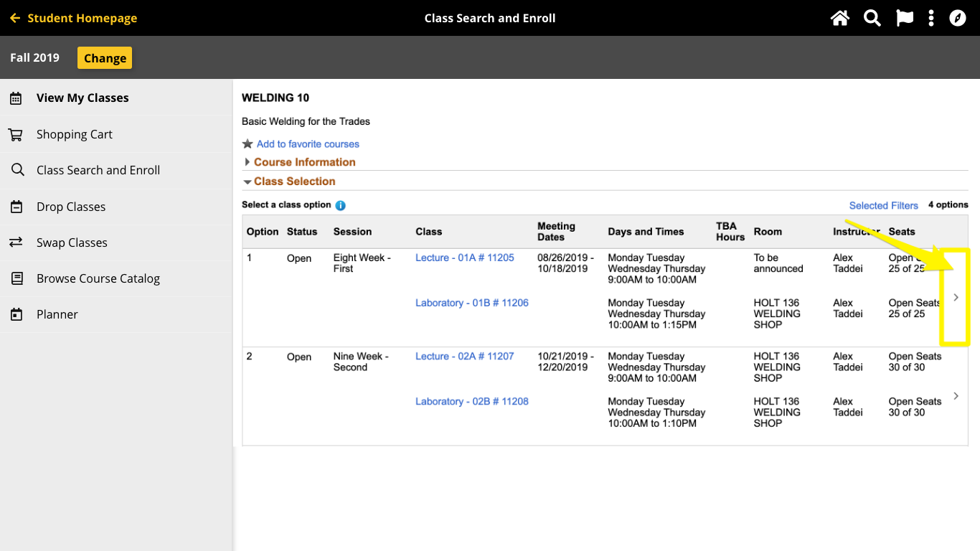Viewport: 980px width, 551px height.
Task: Click the compass NavBar icon
Action: coord(958,18)
